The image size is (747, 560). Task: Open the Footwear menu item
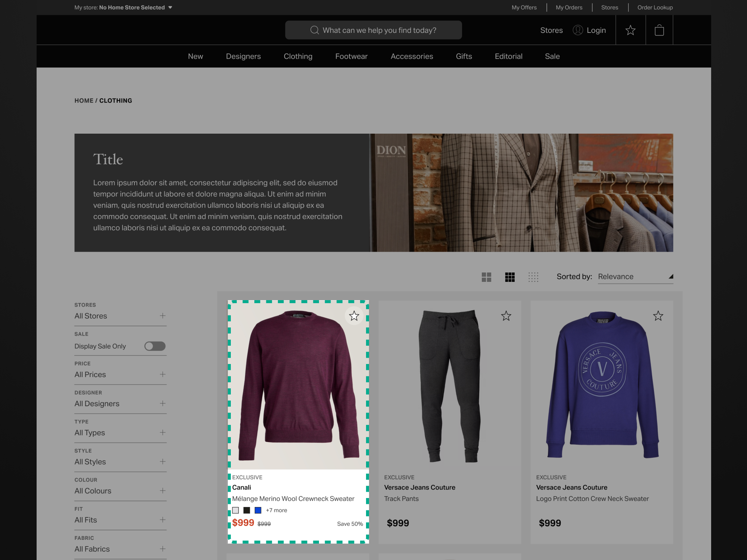pyautogui.click(x=351, y=56)
